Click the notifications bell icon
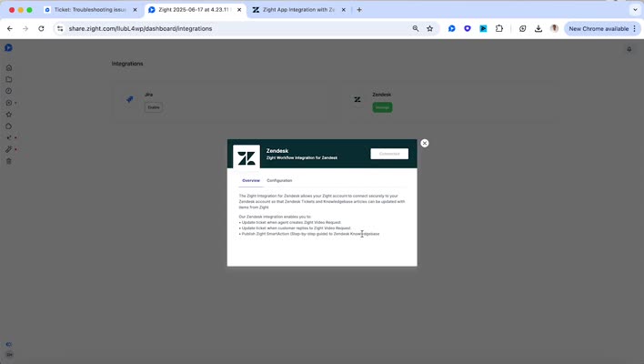 629,49
